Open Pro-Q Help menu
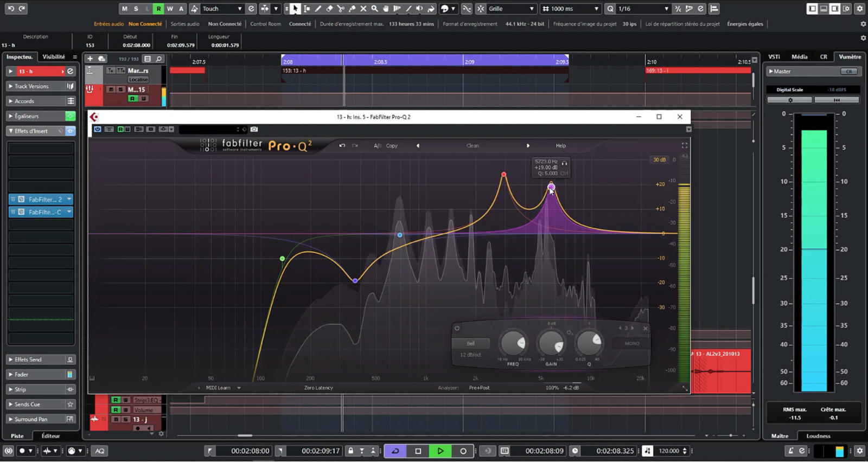Viewport: 868px width, 462px height. [x=561, y=145]
